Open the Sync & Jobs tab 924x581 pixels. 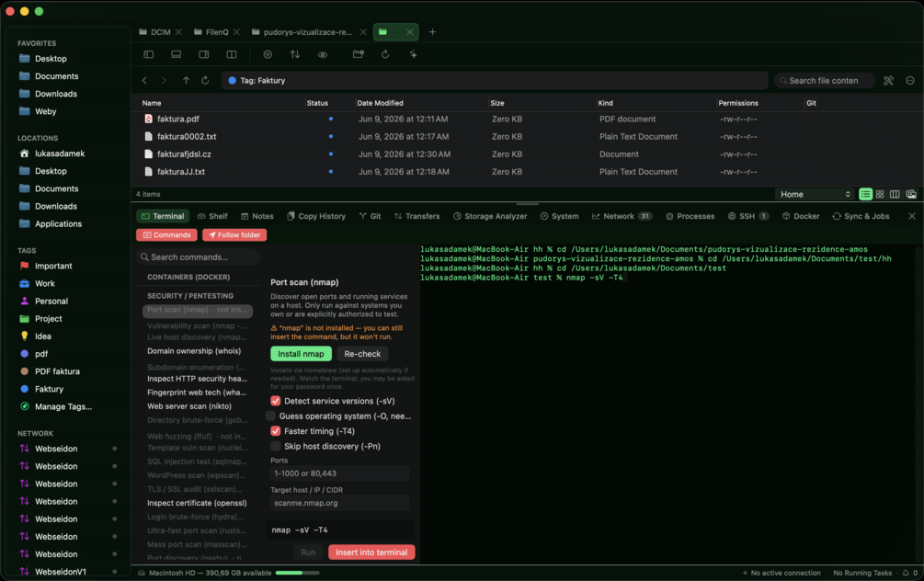861,216
